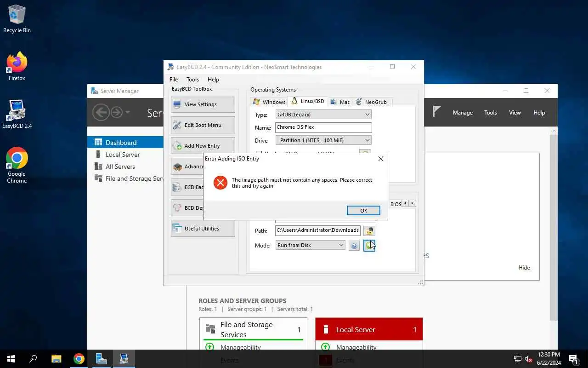Click the Server Manager forward arrow
The height and width of the screenshot is (368, 588).
tap(117, 112)
